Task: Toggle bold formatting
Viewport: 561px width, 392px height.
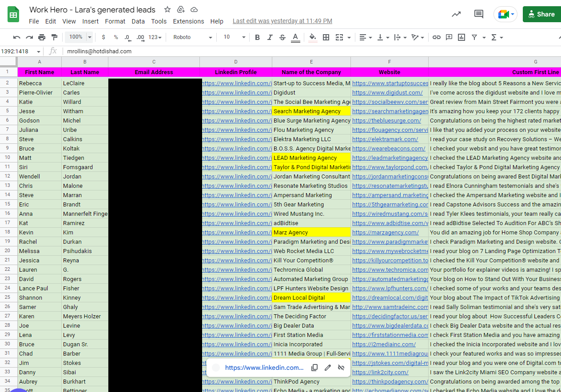Action: (x=257, y=37)
